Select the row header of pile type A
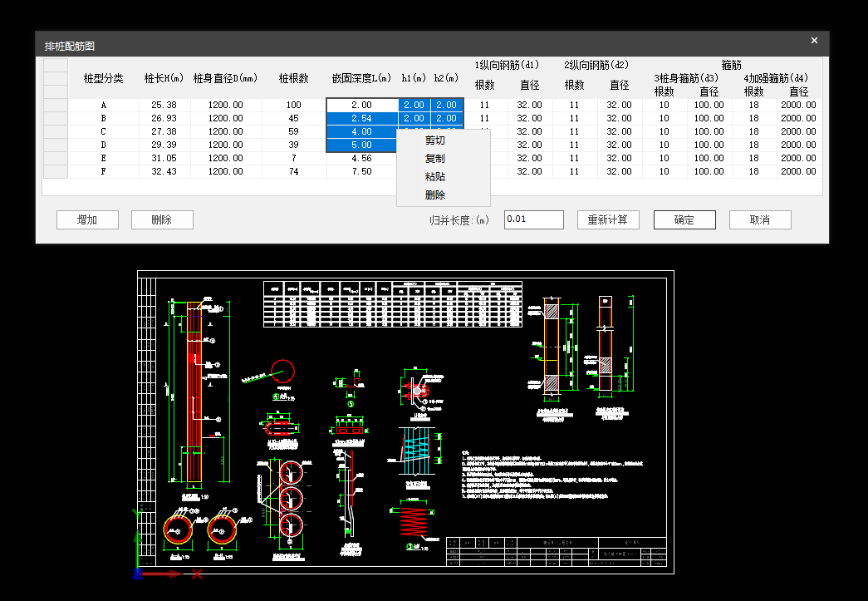Viewport: 868px width, 601px height. coord(55,106)
